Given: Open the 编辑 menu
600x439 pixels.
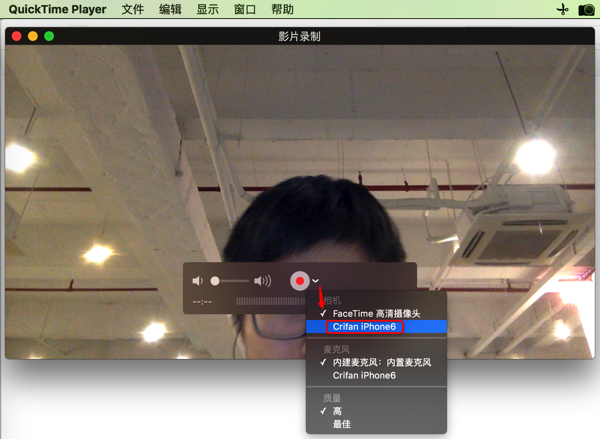Looking at the screenshot, I should pos(170,9).
